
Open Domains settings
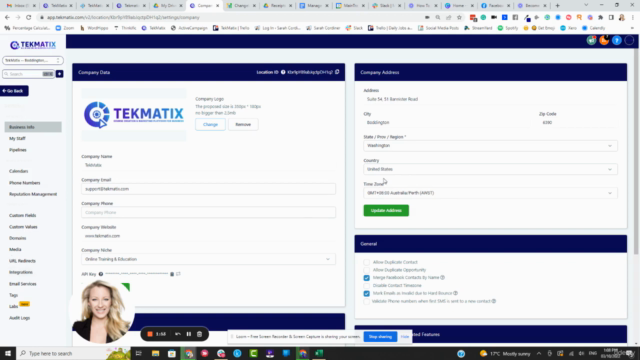[18, 238]
